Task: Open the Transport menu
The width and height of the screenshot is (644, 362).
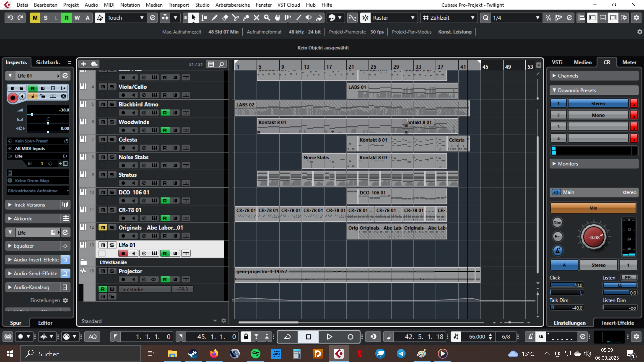Action: [x=178, y=5]
